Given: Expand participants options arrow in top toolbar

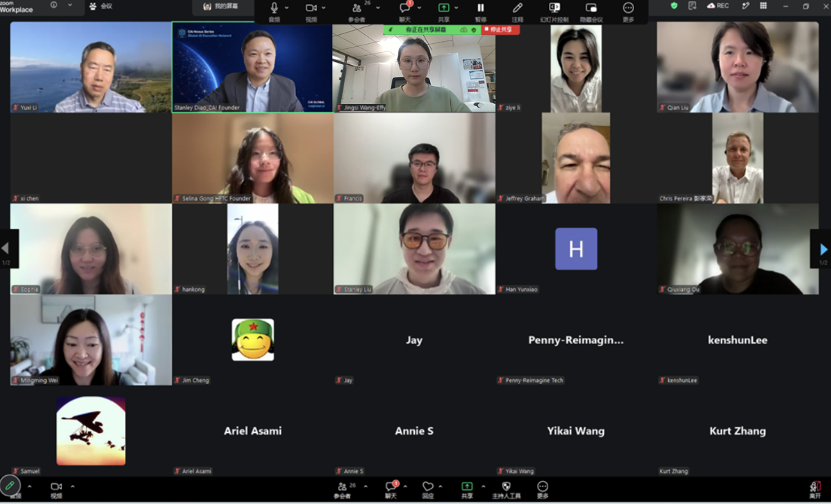Looking at the screenshot, I should [x=378, y=8].
